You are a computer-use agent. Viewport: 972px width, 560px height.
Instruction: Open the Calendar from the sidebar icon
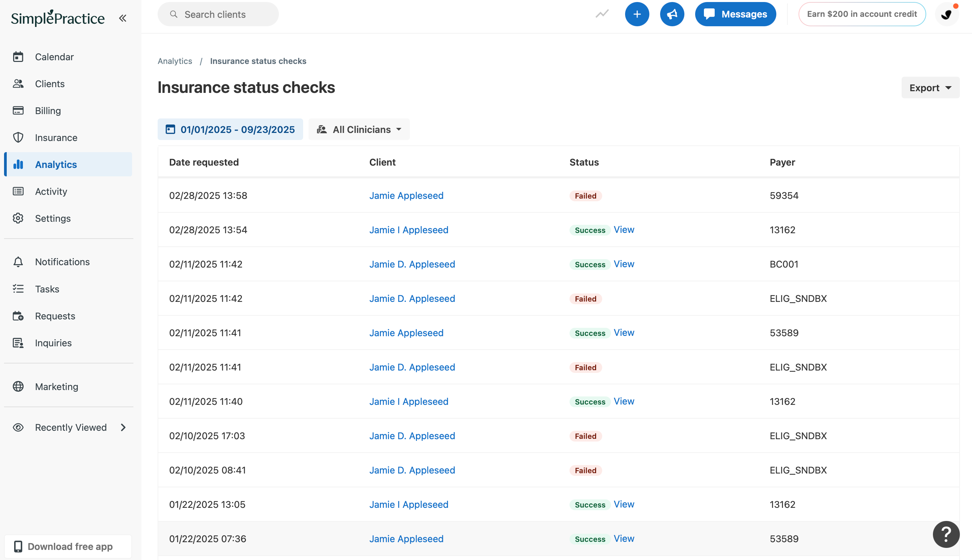coord(19,57)
